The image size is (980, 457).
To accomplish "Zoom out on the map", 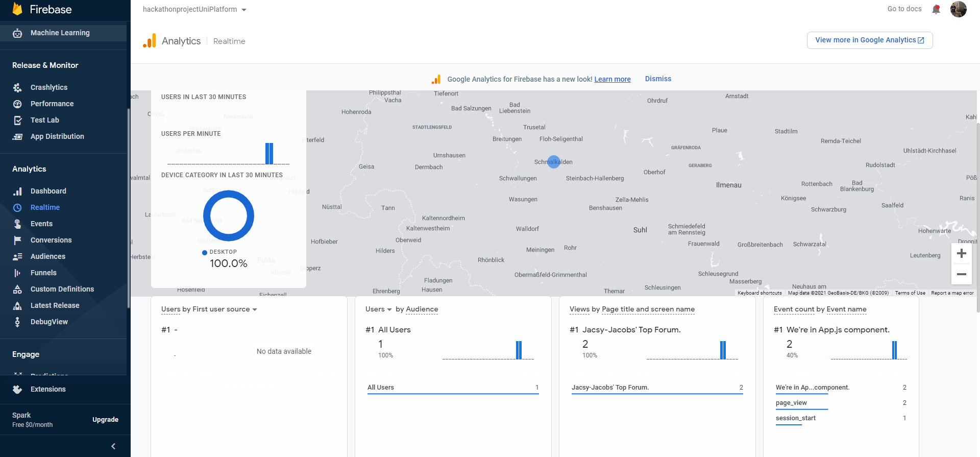I will pyautogui.click(x=962, y=274).
